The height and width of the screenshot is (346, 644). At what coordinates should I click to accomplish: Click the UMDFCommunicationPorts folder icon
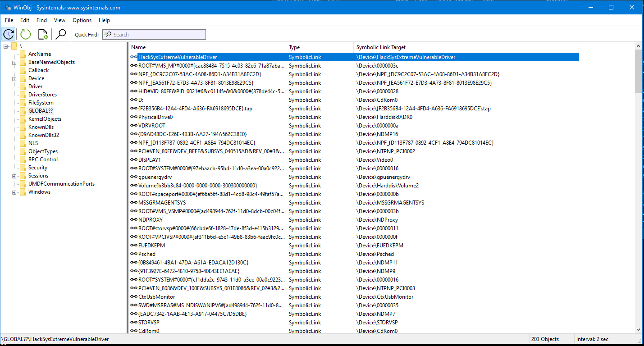click(x=23, y=184)
